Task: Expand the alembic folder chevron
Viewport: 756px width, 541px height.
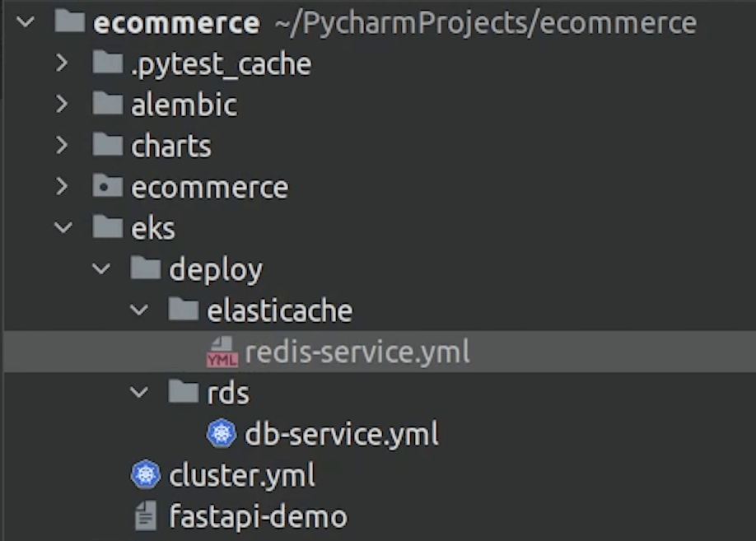Action: point(63,105)
